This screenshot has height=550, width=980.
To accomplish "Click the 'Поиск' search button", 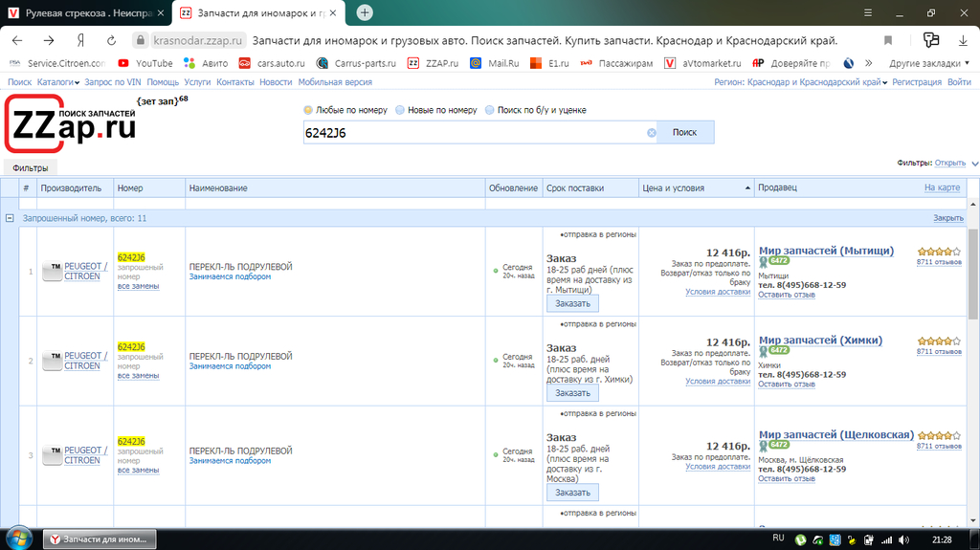I will coord(684,133).
